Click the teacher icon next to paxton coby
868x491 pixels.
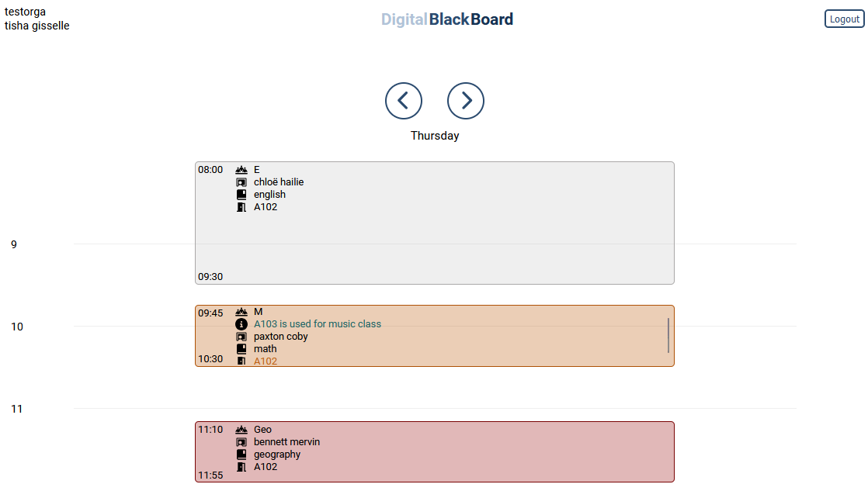pos(241,336)
